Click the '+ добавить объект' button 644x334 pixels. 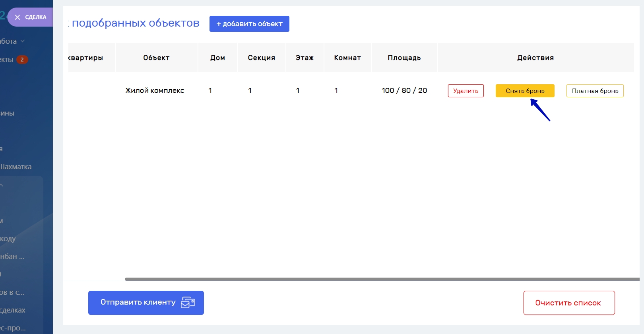(249, 24)
